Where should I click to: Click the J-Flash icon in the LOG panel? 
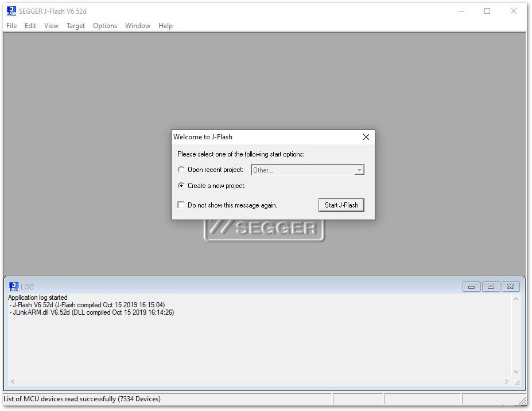pos(14,286)
